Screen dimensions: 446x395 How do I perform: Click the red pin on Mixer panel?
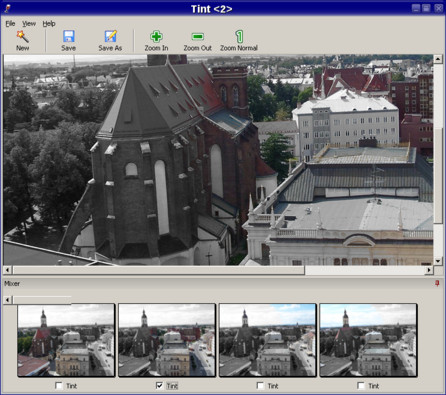click(x=437, y=283)
